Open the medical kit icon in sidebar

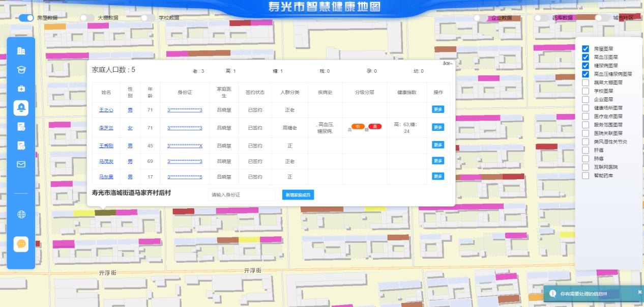21,88
